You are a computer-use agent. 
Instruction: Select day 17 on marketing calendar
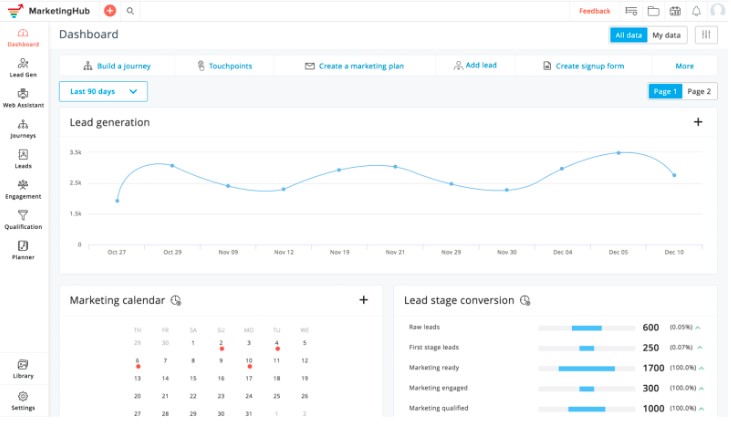tap(249, 378)
